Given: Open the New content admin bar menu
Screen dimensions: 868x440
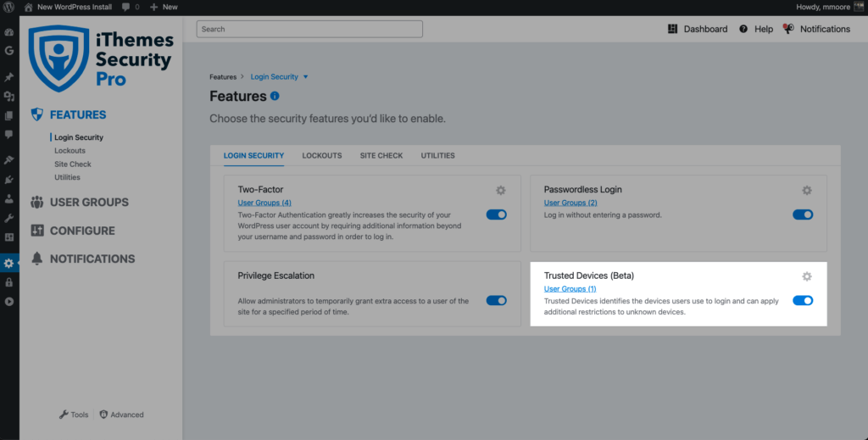Looking at the screenshot, I should pos(164,7).
